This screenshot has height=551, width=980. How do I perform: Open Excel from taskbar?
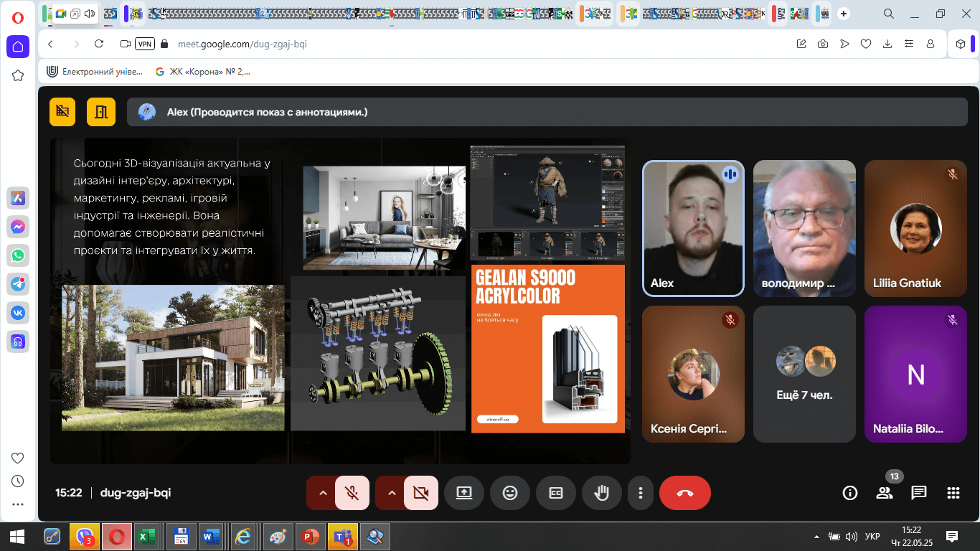(146, 537)
